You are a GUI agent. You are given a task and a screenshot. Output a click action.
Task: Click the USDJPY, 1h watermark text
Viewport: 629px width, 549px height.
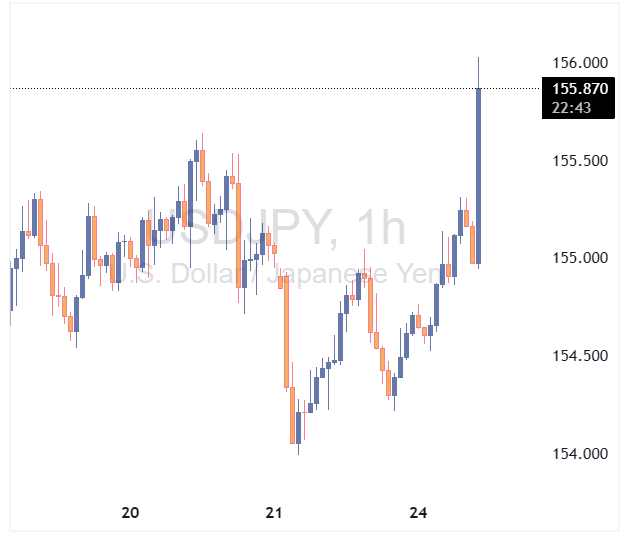tap(275, 230)
